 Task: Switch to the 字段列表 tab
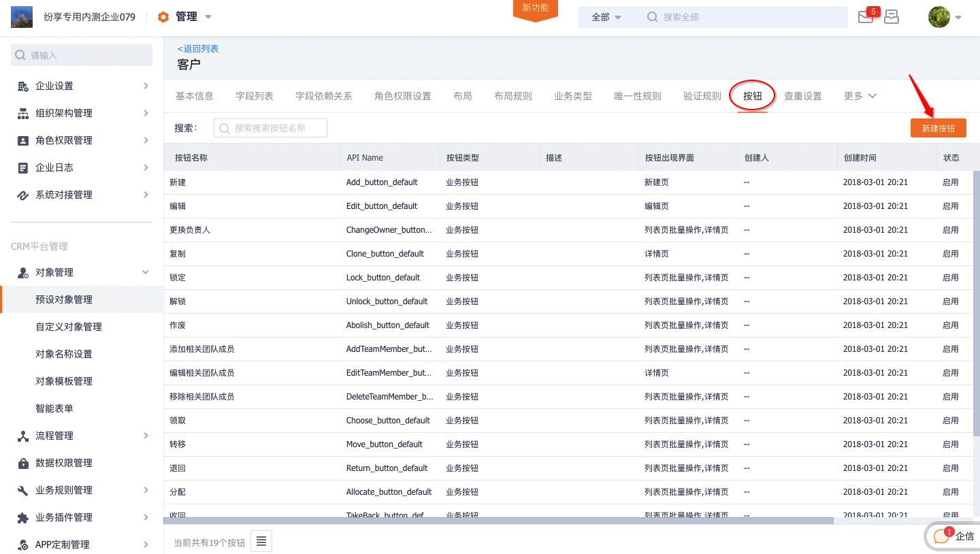pos(255,96)
